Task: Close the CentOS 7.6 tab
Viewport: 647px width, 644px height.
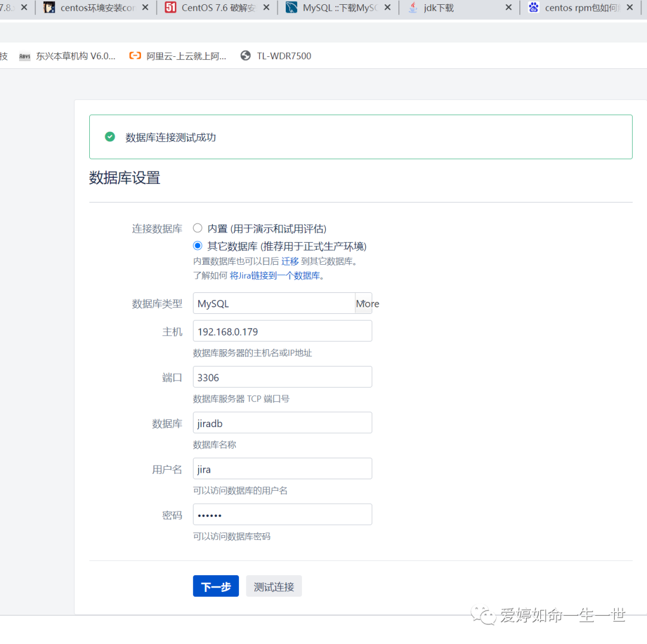Action: [x=267, y=7]
